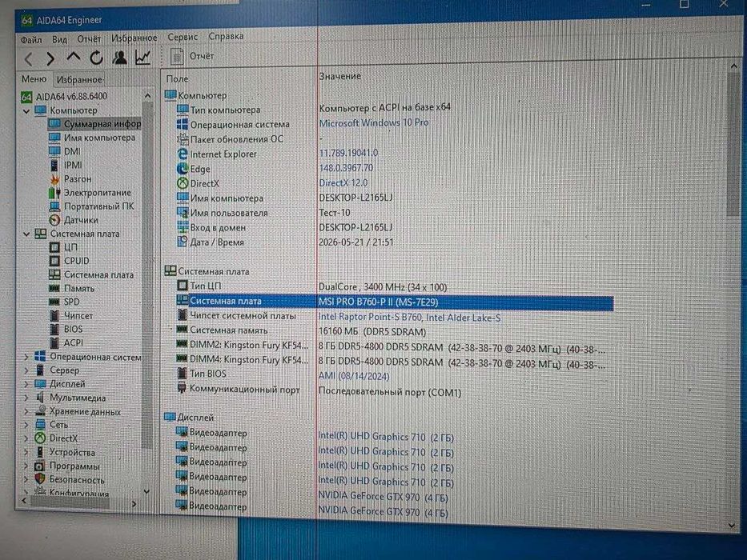Image resolution: width=747 pixels, height=560 pixels.
Task: Open the Вид menu
Action: [x=59, y=39]
